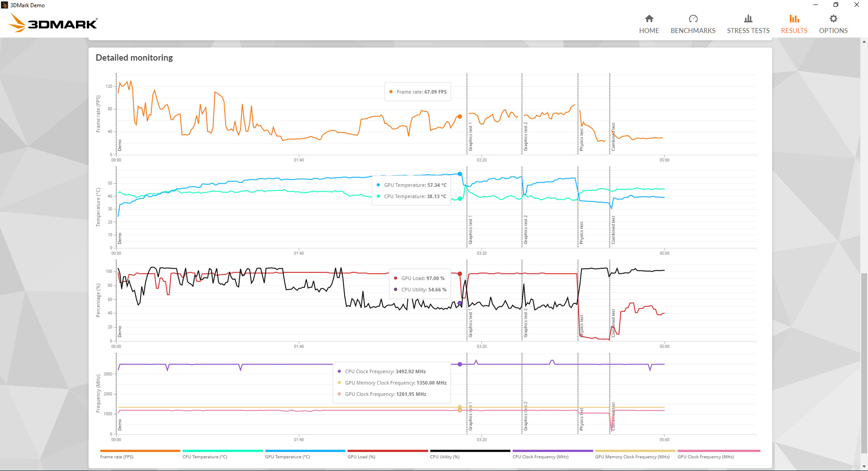868x471 pixels.
Task: Restore down the 3DMark window
Action: pos(836,5)
